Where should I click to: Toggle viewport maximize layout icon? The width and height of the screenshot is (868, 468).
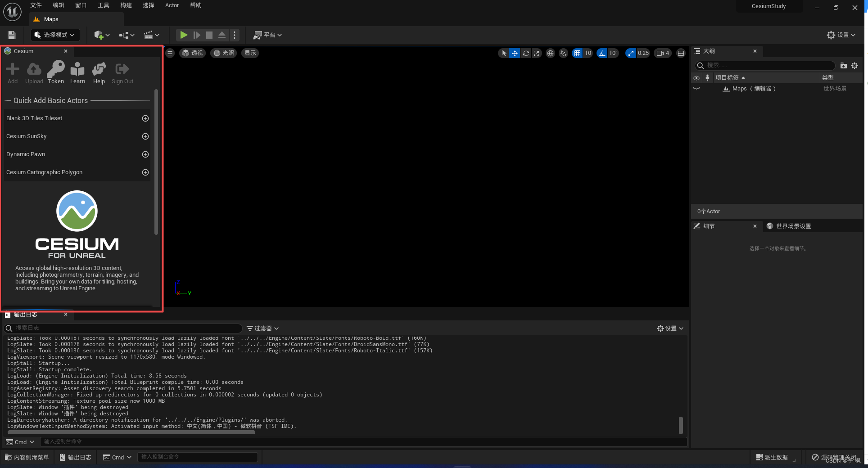coord(681,53)
